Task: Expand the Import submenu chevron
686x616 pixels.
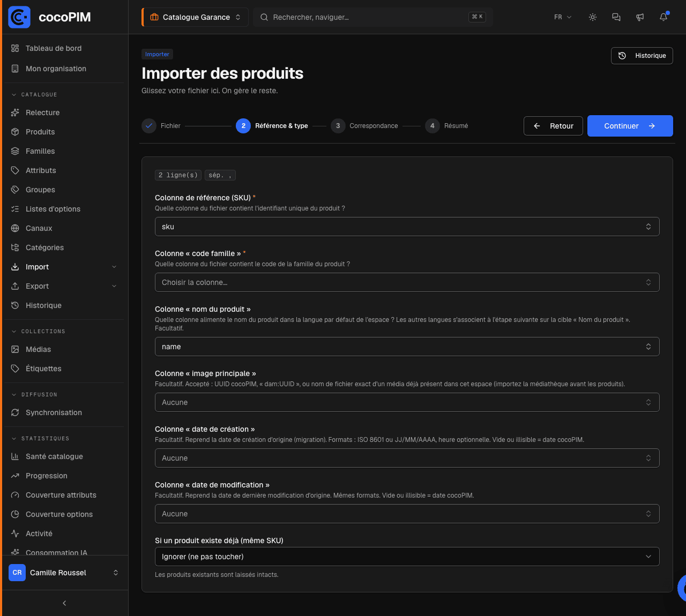Action: [x=114, y=267]
